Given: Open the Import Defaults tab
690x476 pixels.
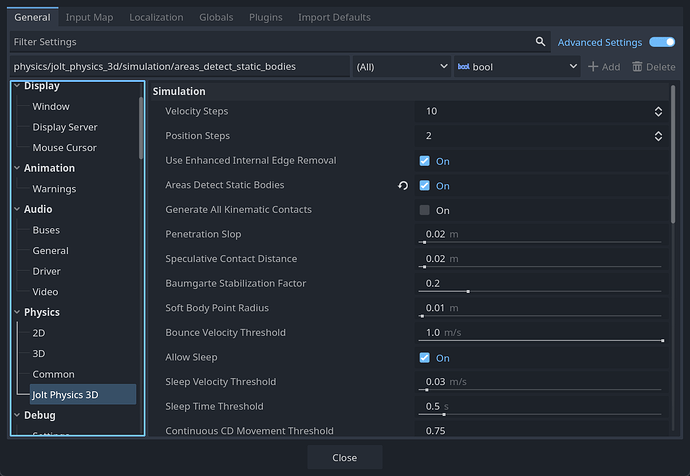Looking at the screenshot, I should (x=334, y=17).
